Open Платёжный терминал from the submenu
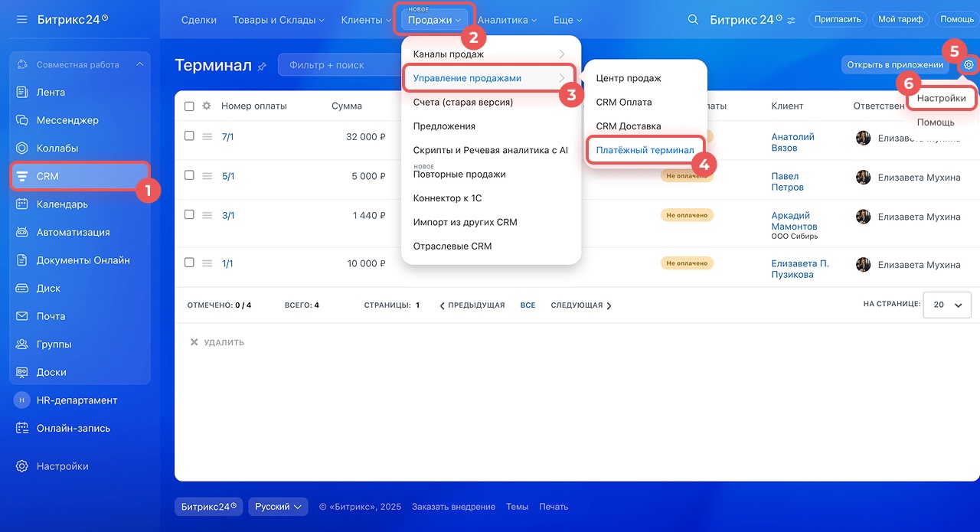This screenshot has width=980, height=532. [645, 150]
